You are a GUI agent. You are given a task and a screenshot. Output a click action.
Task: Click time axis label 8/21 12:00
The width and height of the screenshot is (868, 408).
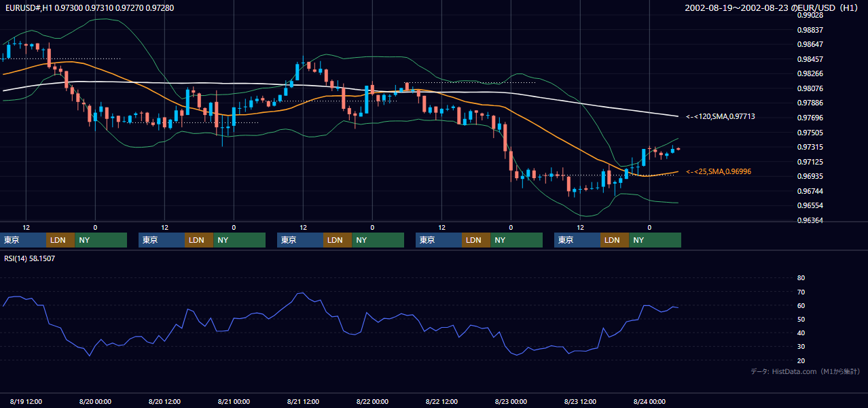(303, 401)
